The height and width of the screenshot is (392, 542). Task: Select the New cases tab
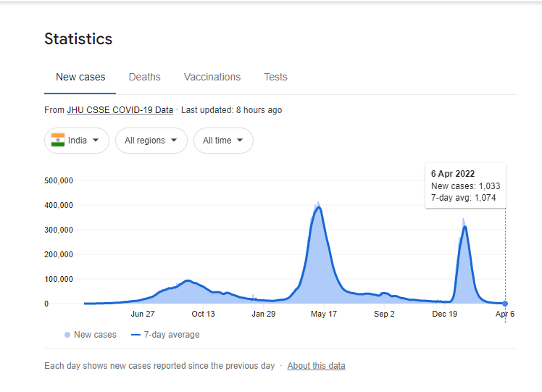[x=80, y=77]
